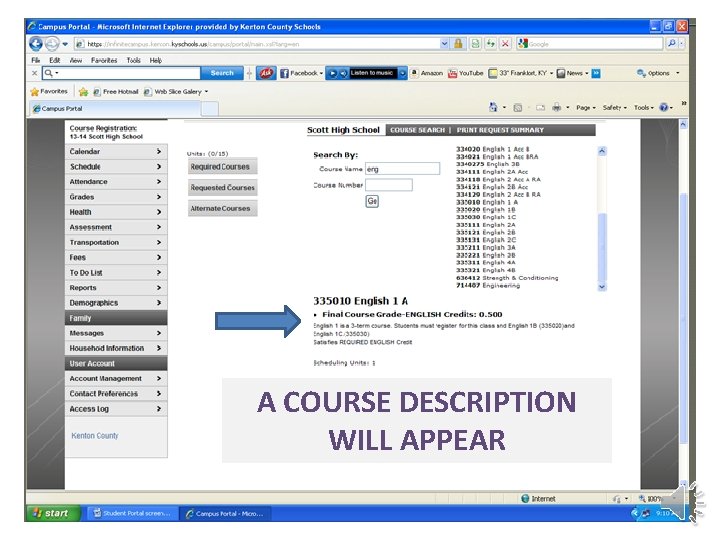
Task: Select course 636412 Strength & Conditioning
Action: click(507, 278)
